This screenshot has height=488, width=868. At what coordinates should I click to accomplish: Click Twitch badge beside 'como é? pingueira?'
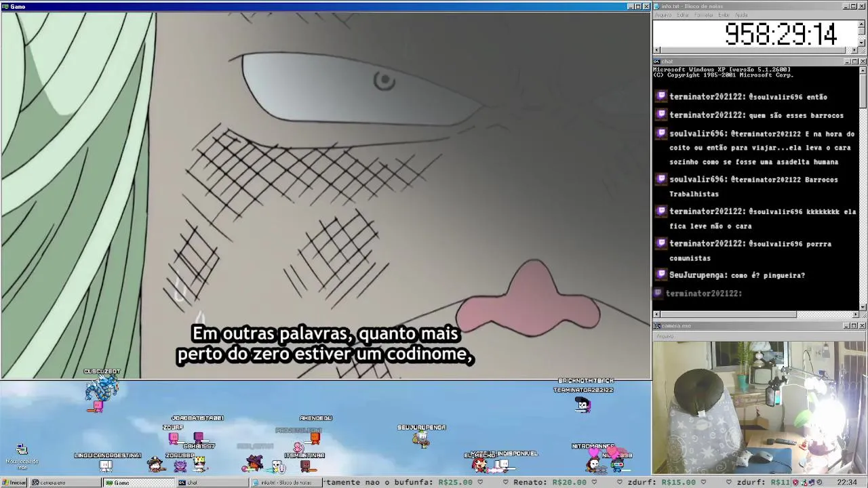[x=661, y=275]
